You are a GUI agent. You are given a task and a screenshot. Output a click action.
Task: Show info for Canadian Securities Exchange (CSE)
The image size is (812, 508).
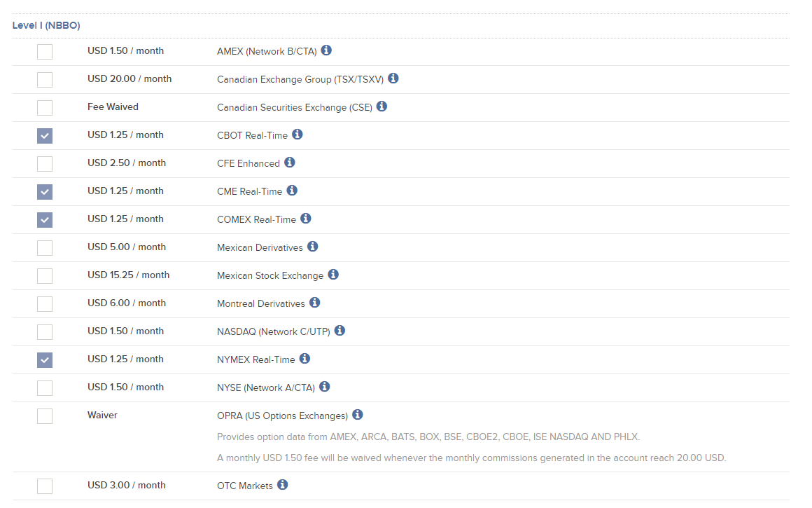coord(381,107)
